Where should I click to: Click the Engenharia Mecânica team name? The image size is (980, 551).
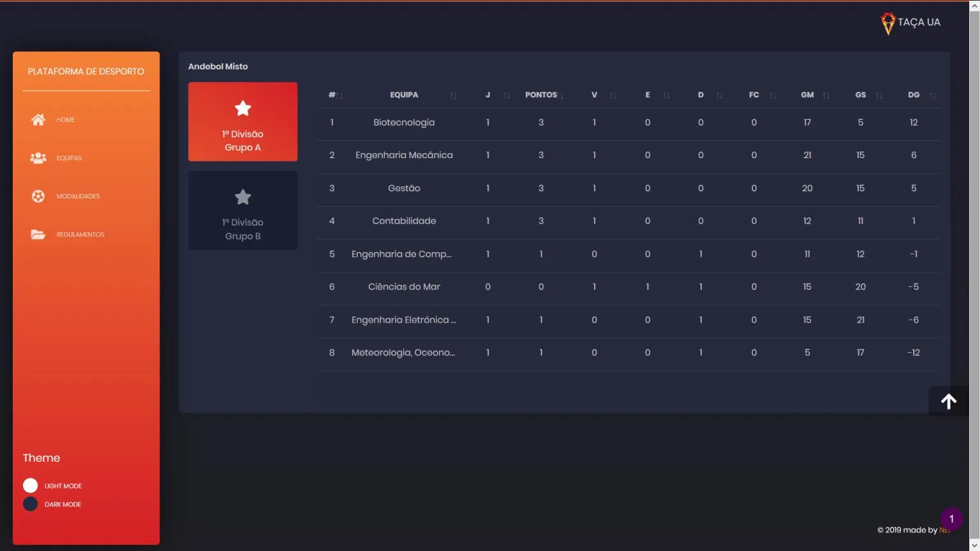(x=404, y=155)
